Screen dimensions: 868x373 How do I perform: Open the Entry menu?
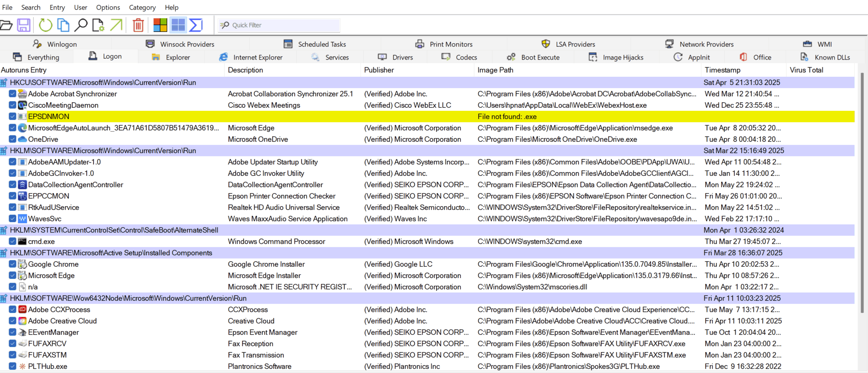57,7
